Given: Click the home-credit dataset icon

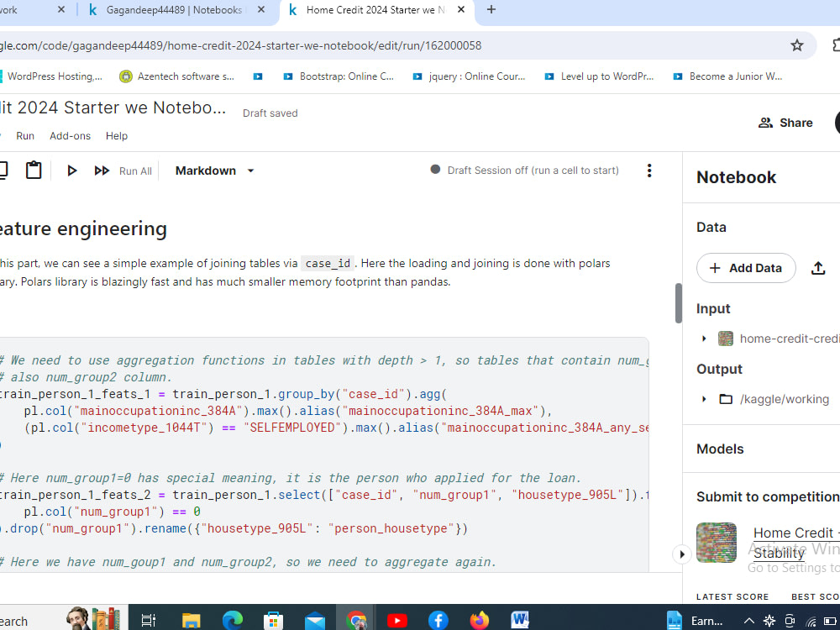Looking at the screenshot, I should click(x=726, y=339).
